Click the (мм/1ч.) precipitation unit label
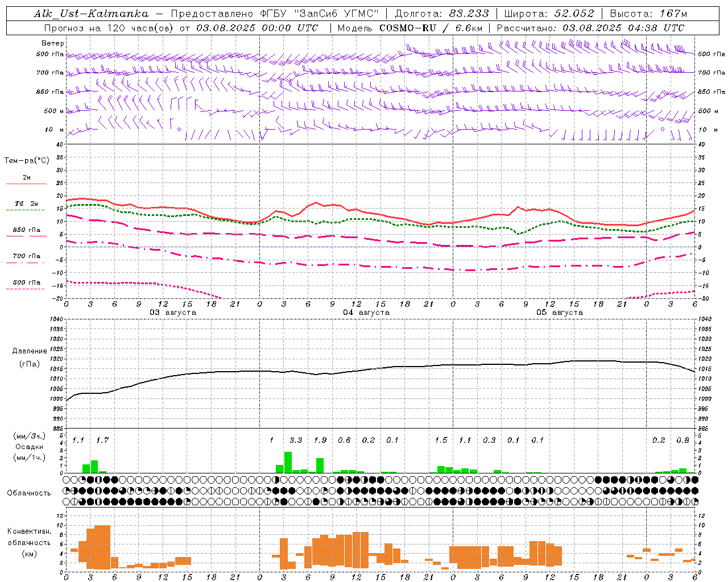Screen dimensions: 728x582 29,458
